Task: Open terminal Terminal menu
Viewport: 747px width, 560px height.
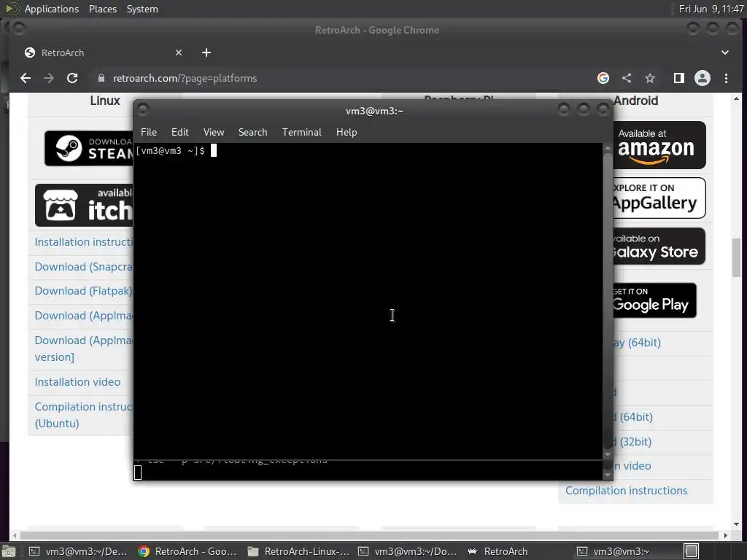Action: click(x=301, y=133)
